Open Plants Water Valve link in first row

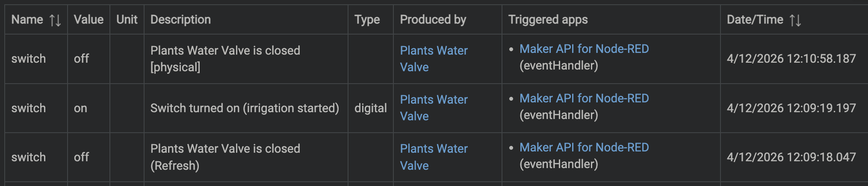[434, 59]
